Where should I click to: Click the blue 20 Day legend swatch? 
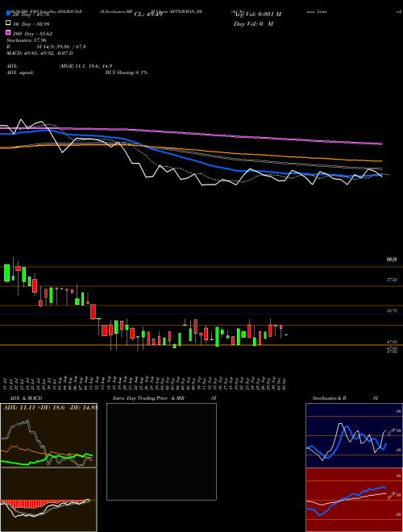pos(8,13)
